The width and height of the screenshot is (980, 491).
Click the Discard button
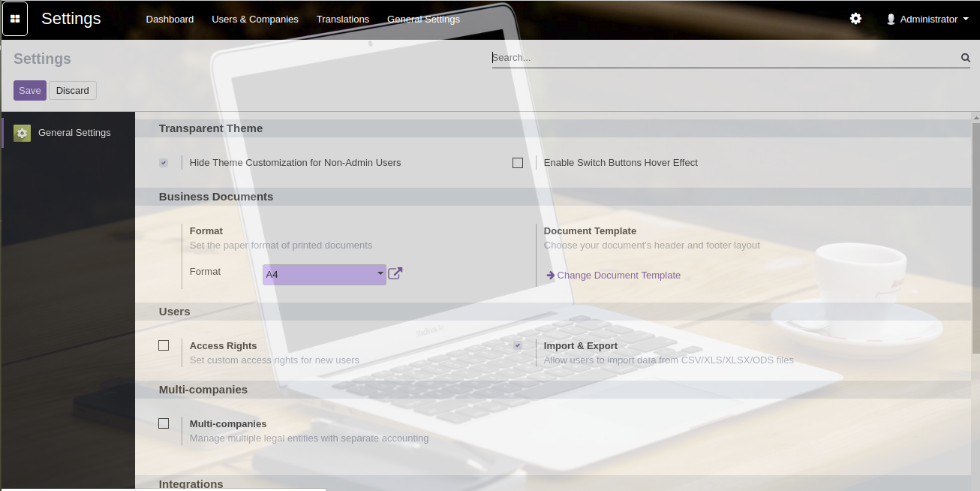(x=73, y=90)
